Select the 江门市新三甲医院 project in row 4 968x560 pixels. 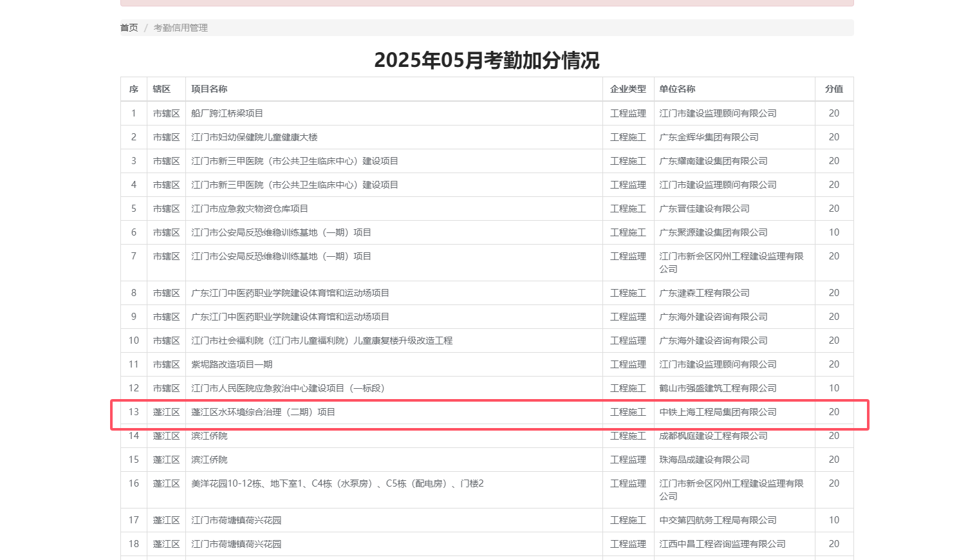point(295,185)
